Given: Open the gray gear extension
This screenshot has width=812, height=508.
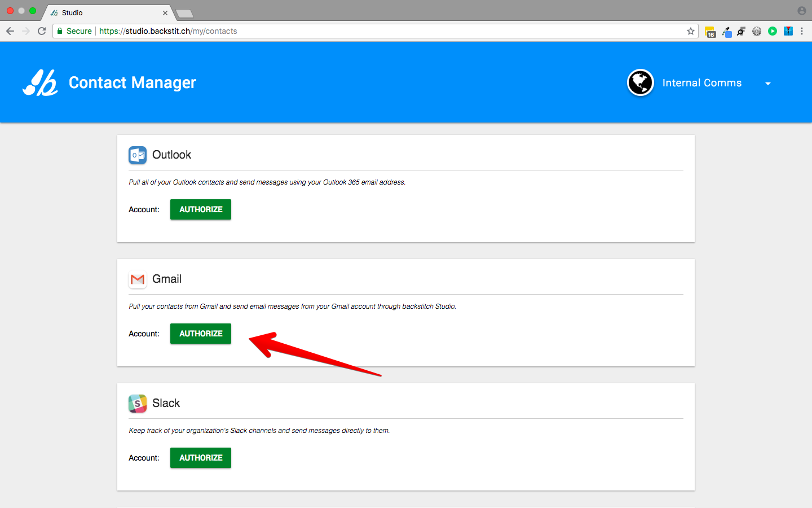Looking at the screenshot, I should pyautogui.click(x=757, y=31).
